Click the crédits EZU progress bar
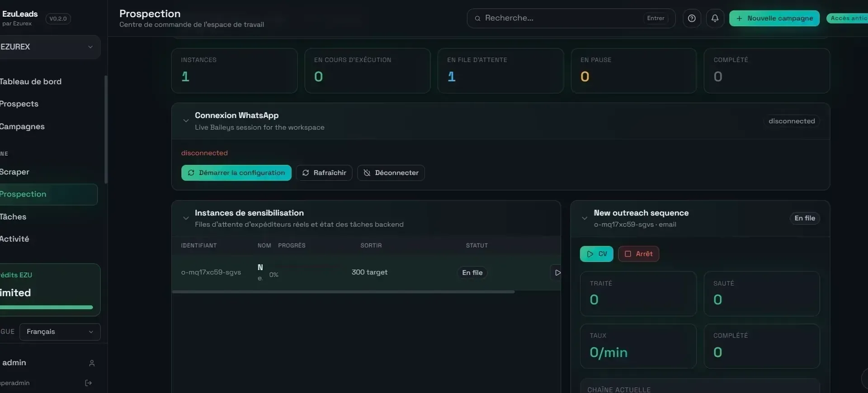The width and height of the screenshot is (868, 393). [x=47, y=308]
